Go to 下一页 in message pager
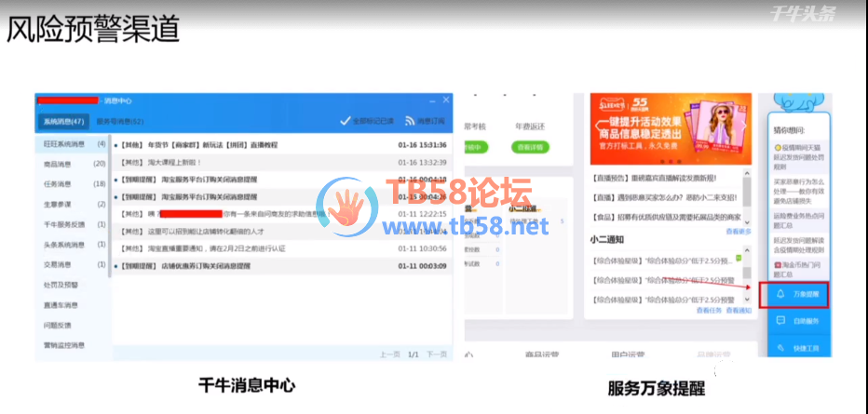Image resolution: width=868 pixels, height=414 pixels. [x=436, y=354]
